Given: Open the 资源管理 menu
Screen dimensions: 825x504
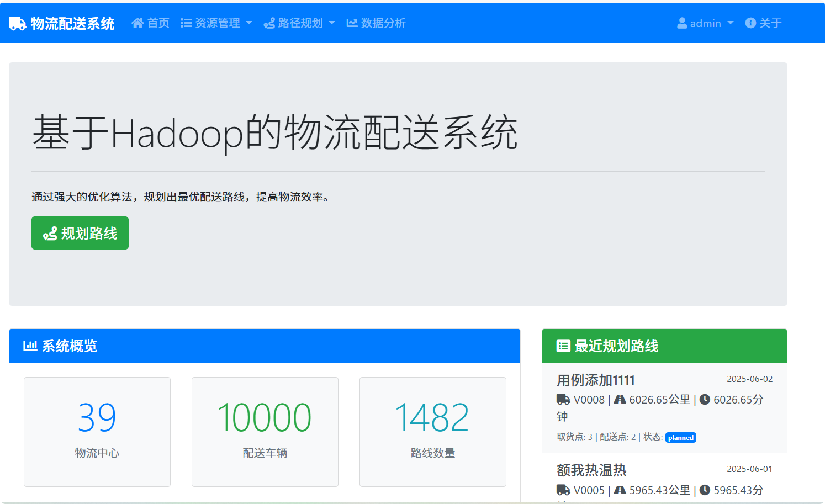Looking at the screenshot, I should [x=216, y=23].
